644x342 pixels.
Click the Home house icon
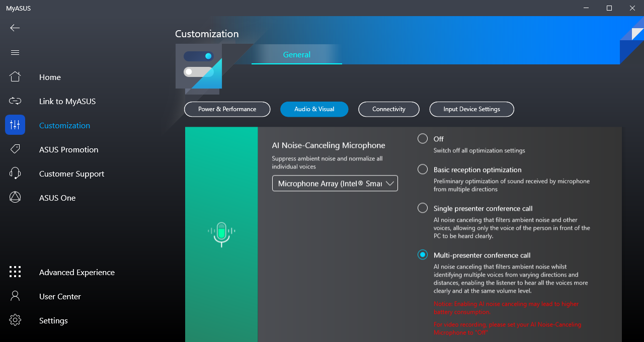15,76
